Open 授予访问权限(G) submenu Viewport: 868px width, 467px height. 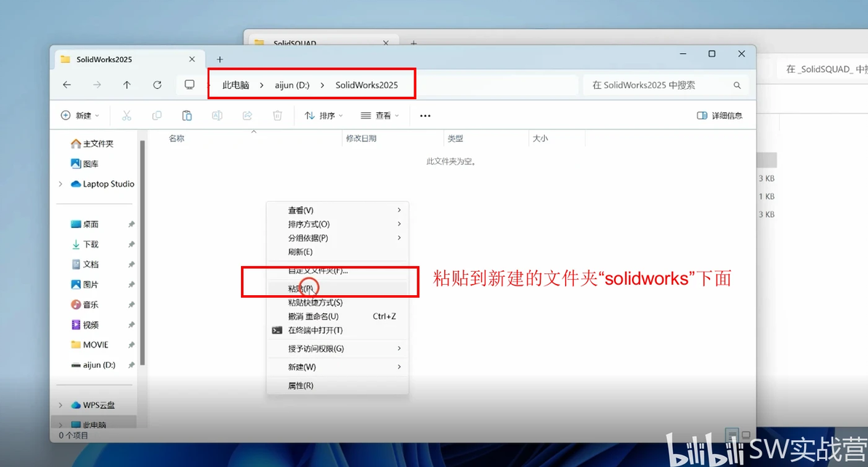coord(338,348)
